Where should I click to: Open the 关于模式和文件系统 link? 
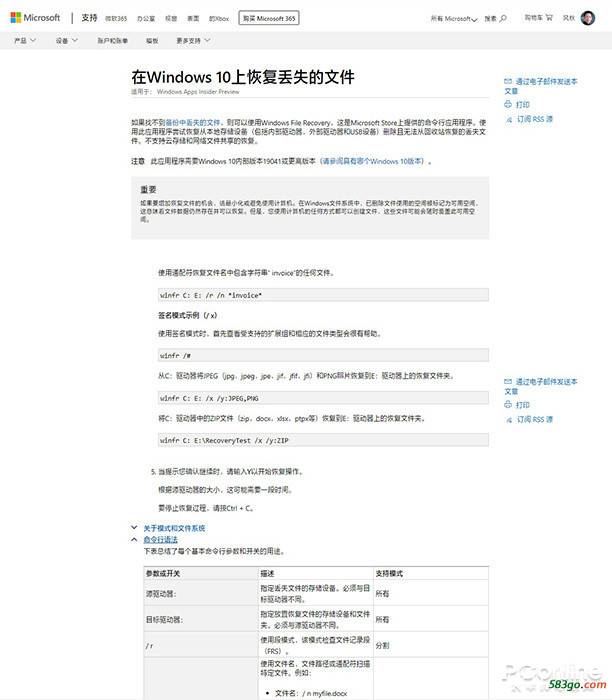point(174,528)
